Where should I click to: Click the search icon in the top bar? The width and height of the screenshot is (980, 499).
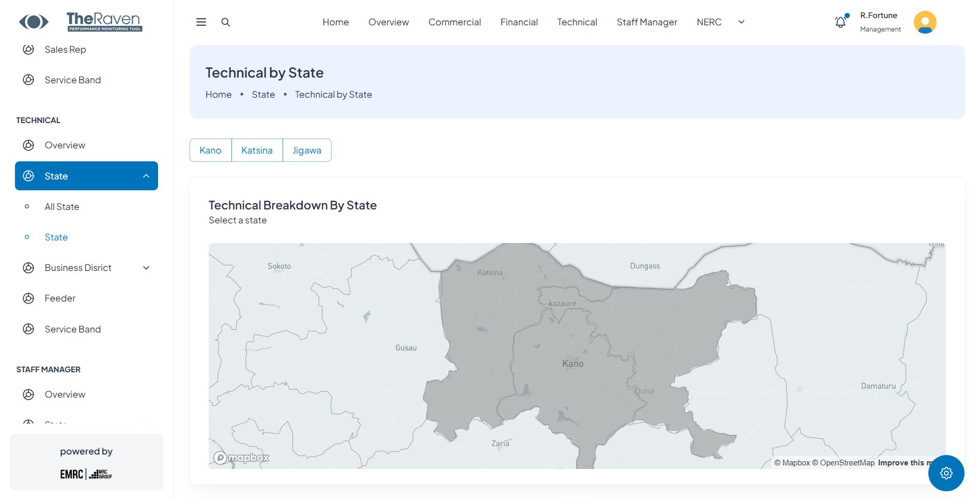[226, 22]
